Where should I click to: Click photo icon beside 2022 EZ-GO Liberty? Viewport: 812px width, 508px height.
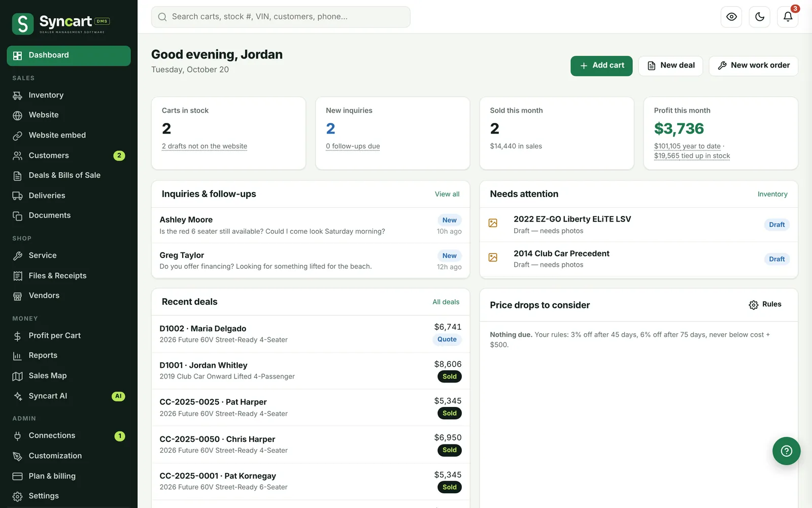click(493, 223)
